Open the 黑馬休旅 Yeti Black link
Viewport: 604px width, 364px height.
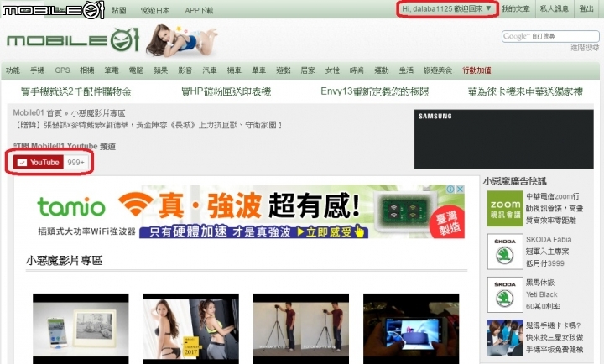[x=543, y=294]
